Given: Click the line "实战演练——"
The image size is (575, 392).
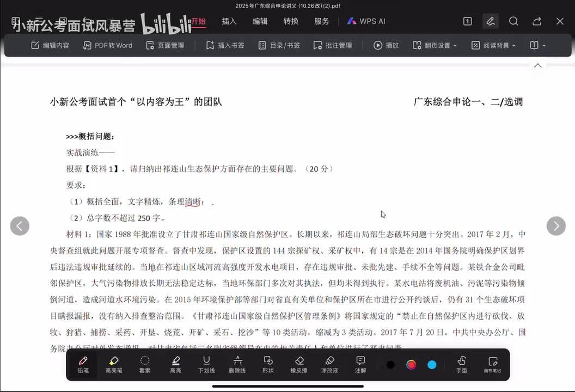Looking at the screenshot, I should tap(90, 152).
